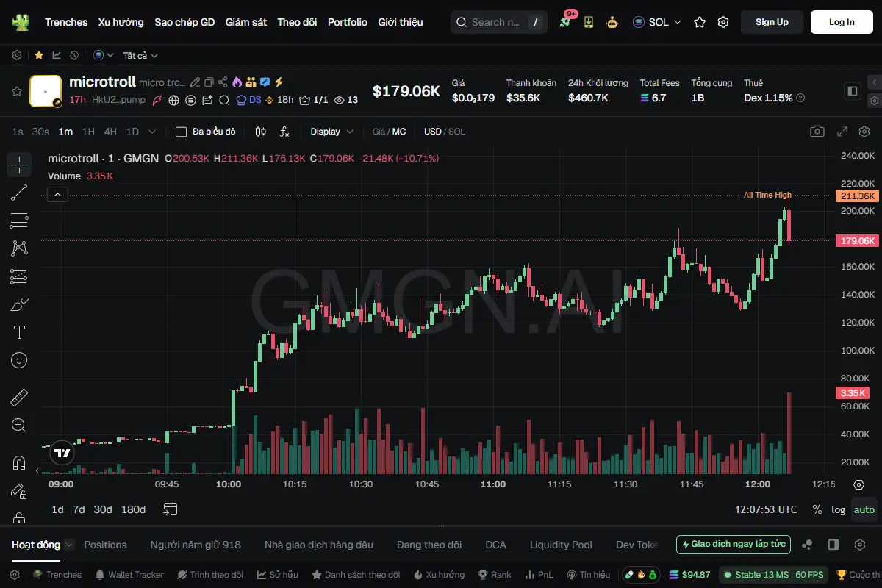Click the magnifier search icon in token row
Viewport: 882px width, 588px height.
(x=223, y=100)
